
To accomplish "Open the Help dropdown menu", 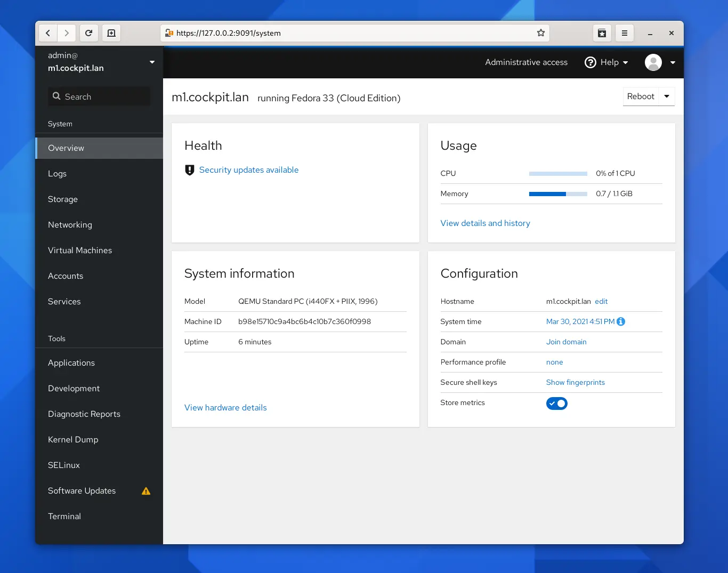I will coord(606,62).
